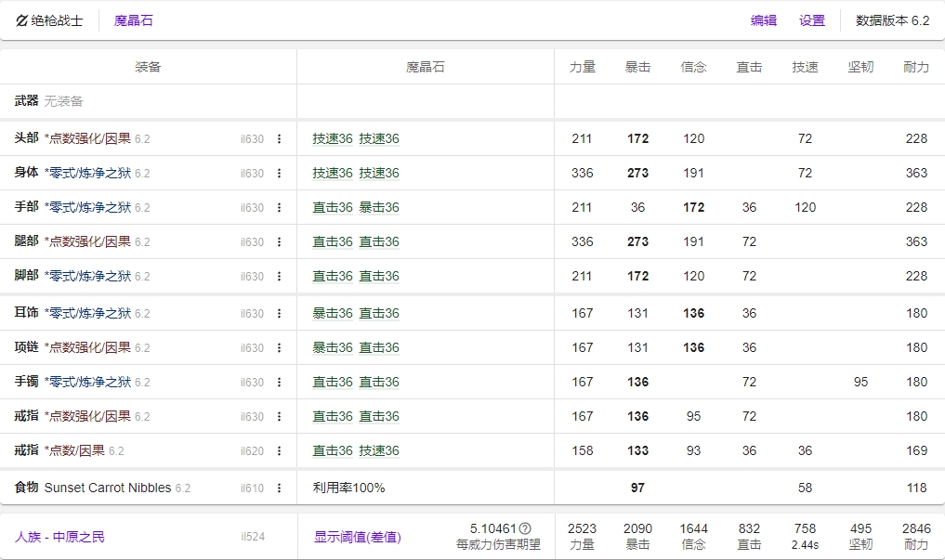The height and width of the screenshot is (560, 945).
Task: Click the question mark help icon beside 5.10461
Action: click(x=524, y=527)
